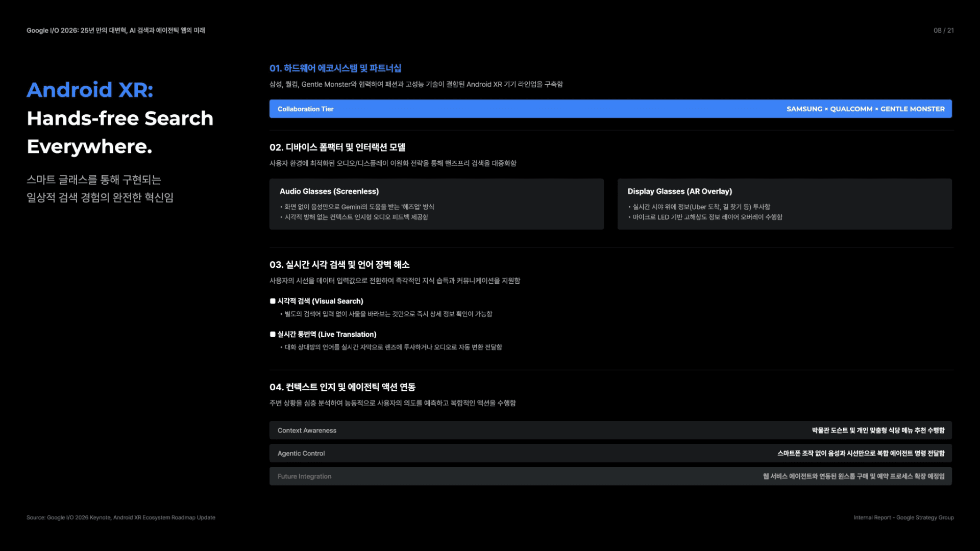Click the '사용자 환경에 최적화된' section 02 description
980x551 pixels.
[393, 164]
